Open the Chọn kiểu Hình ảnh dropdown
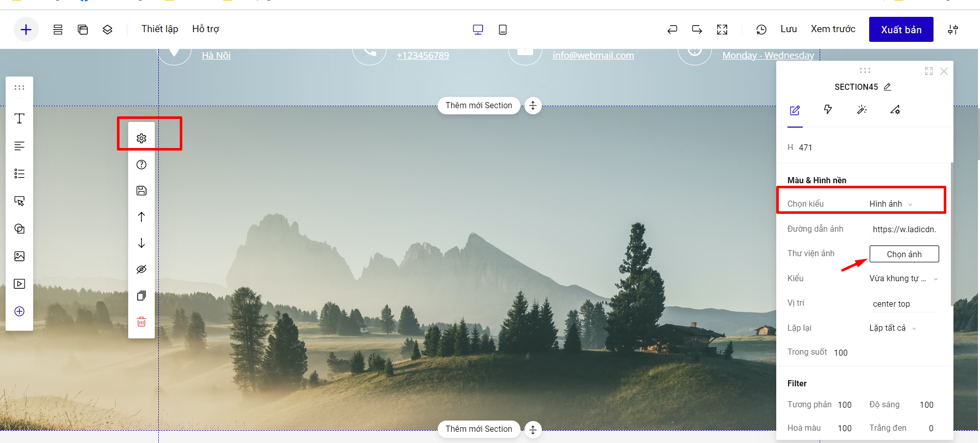The height and width of the screenshot is (443, 980). pos(891,204)
